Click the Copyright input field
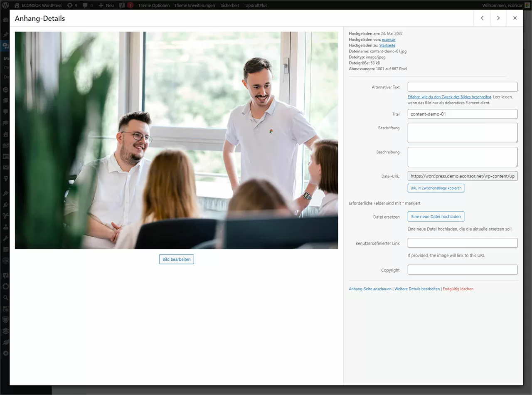Screen dimensions: 532x395 [462, 269]
